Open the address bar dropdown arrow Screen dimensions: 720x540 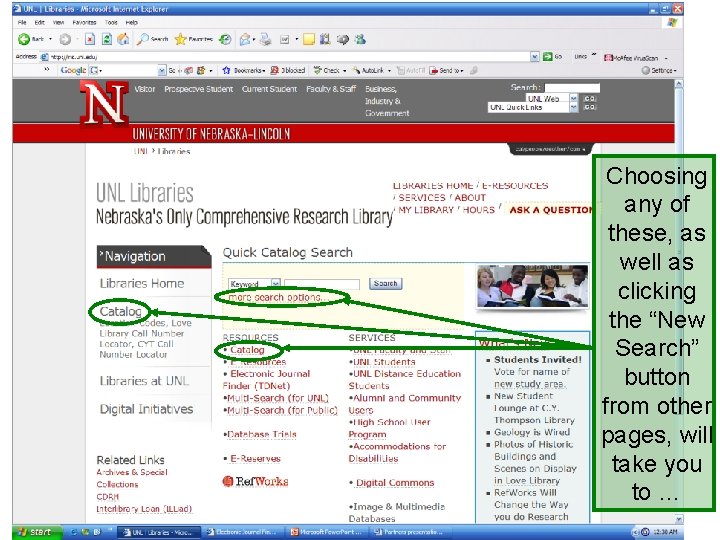click(x=534, y=56)
